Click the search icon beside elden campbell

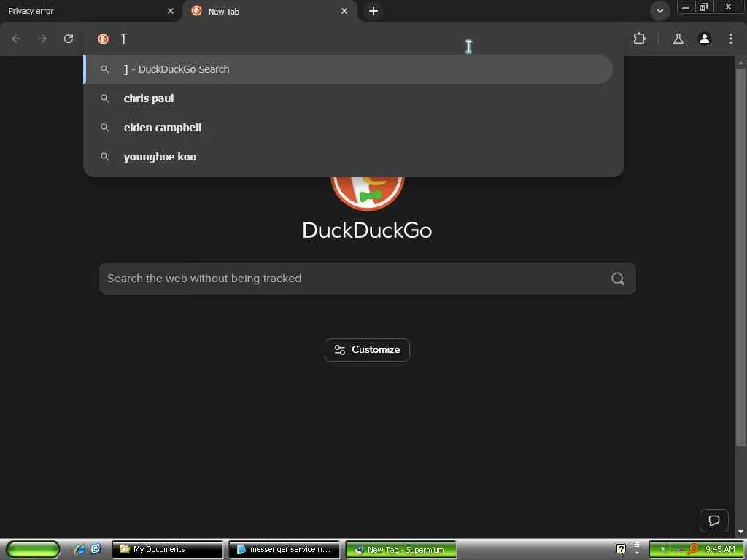[105, 128]
